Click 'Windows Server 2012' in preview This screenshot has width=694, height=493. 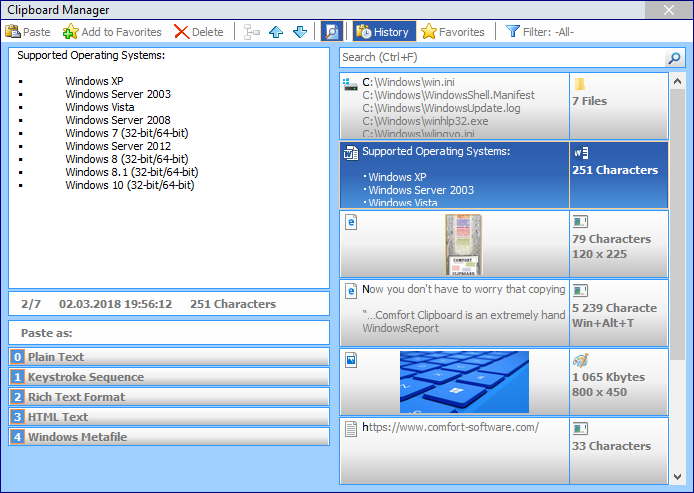coord(118,146)
